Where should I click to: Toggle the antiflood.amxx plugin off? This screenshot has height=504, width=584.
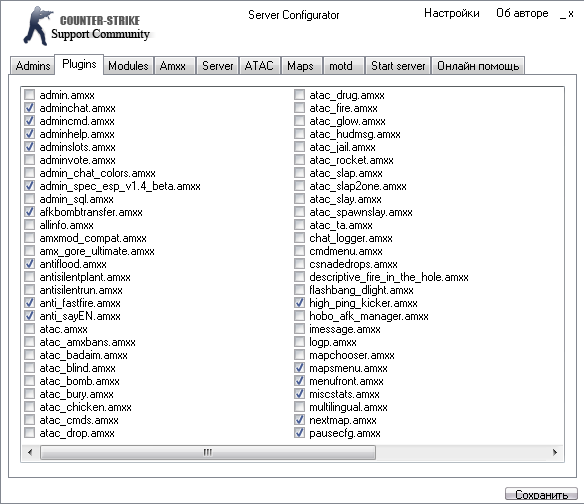coord(29,264)
